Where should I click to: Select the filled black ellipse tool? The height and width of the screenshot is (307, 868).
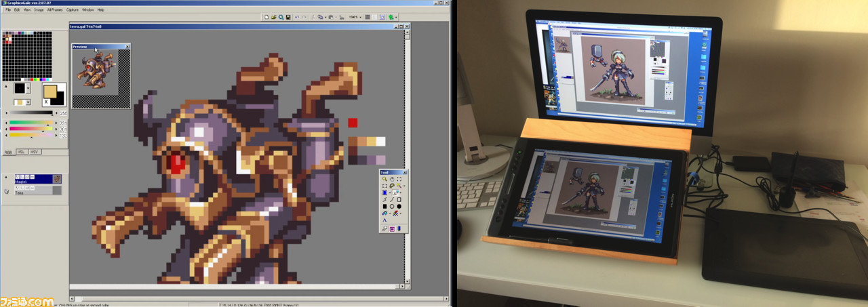tap(399, 207)
